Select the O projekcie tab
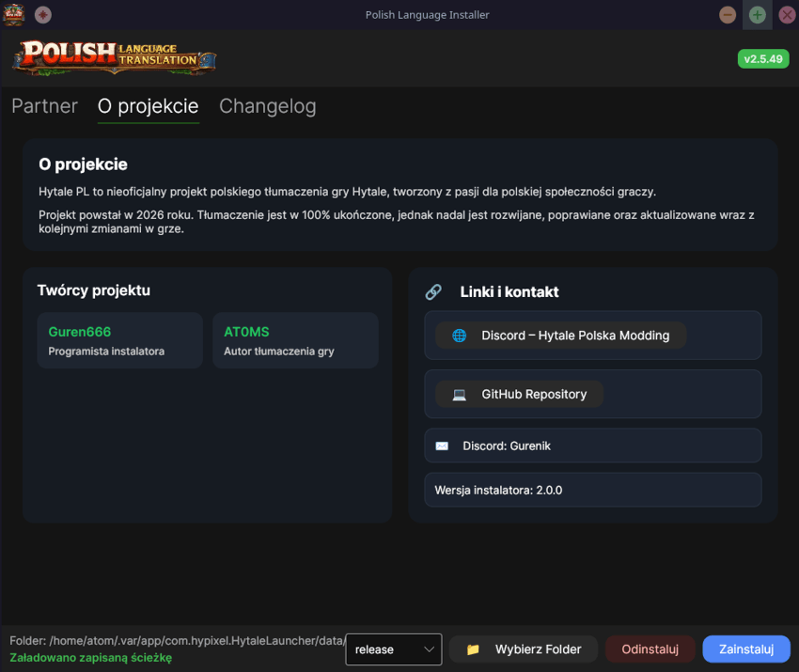The width and height of the screenshot is (799, 672). (x=148, y=106)
